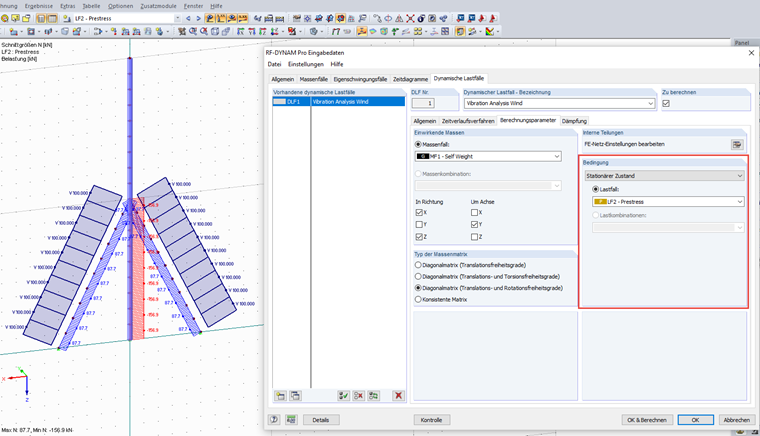Click previous load case arrow in toolbar
This screenshot has width=760, height=436.
(x=189, y=18)
